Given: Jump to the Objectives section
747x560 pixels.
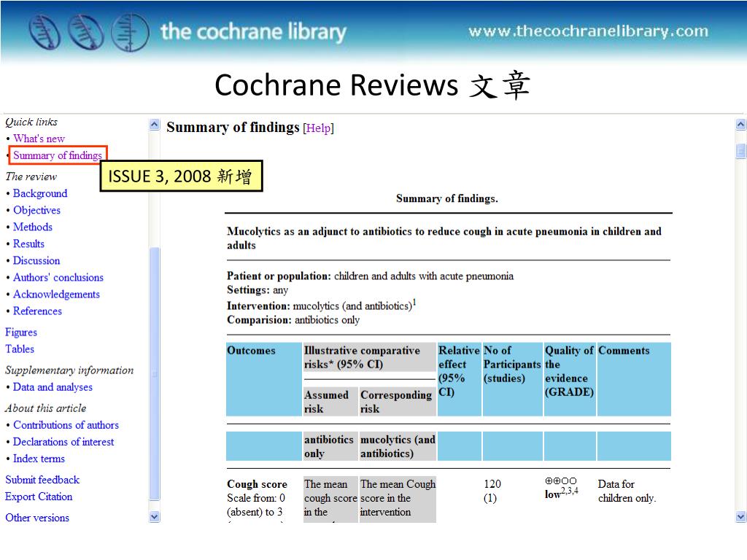Looking at the screenshot, I should [x=36, y=210].
